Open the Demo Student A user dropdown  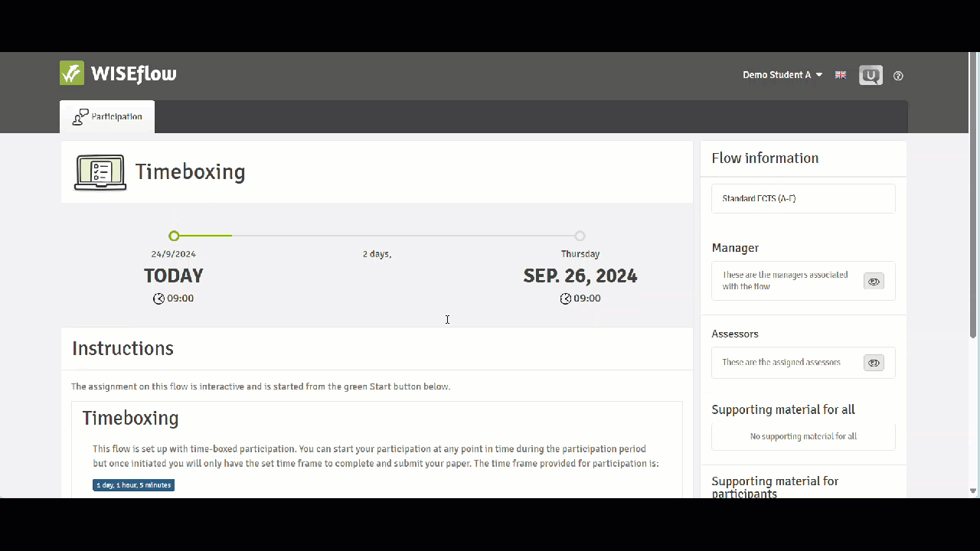(782, 75)
